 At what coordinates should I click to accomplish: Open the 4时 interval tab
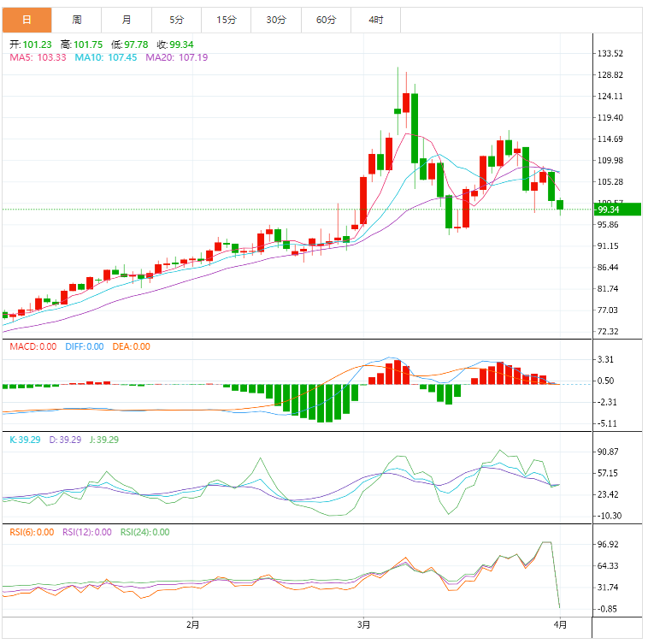pos(376,20)
